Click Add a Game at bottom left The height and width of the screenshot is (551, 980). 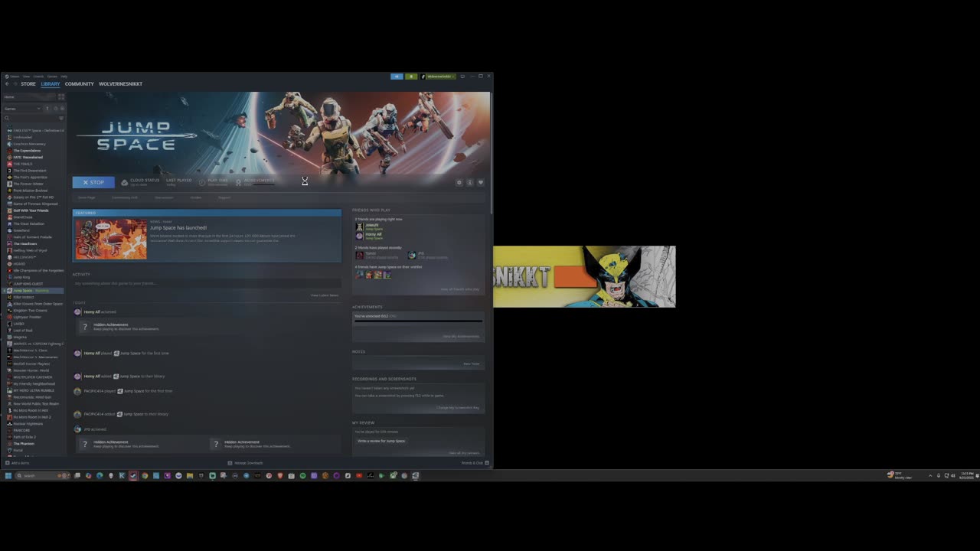tap(18, 463)
